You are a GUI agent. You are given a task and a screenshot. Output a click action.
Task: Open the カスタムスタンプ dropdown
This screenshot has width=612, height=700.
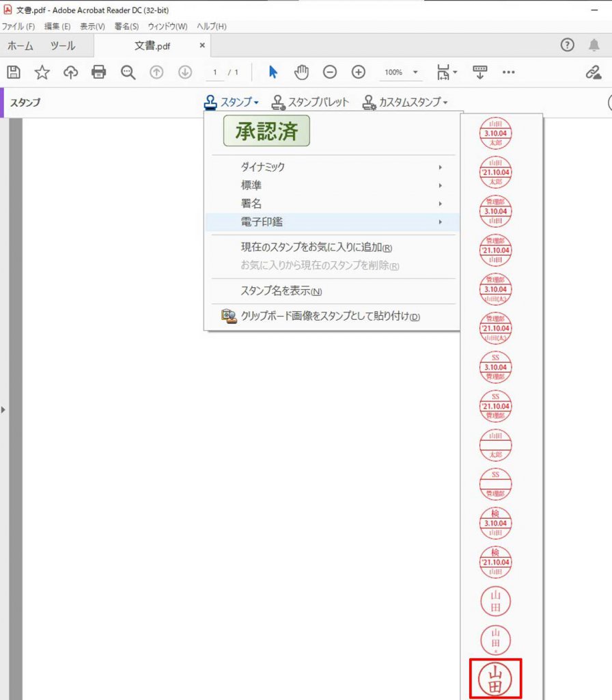point(405,103)
